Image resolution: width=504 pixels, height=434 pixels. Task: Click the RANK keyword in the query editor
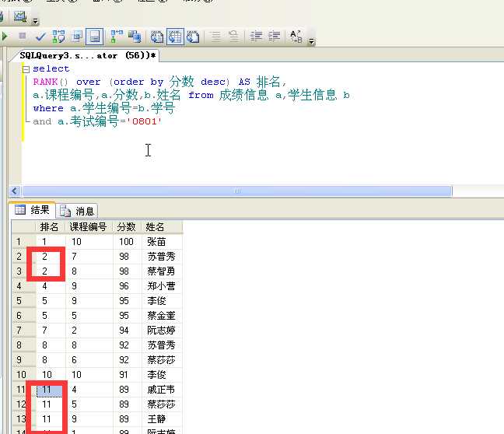coord(45,82)
